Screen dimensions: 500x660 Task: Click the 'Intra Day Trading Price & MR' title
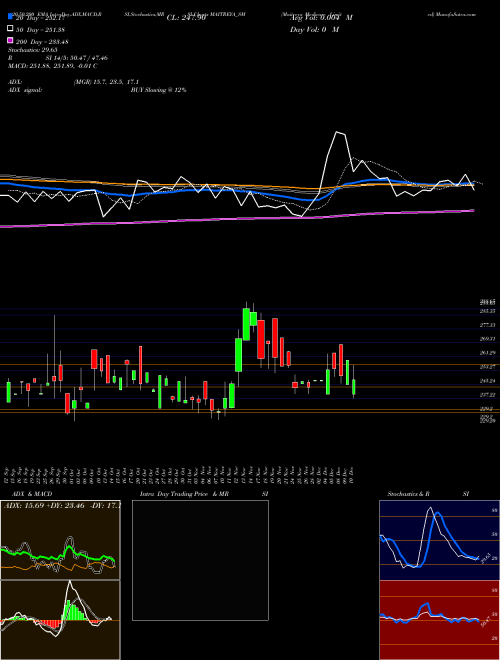[184, 494]
